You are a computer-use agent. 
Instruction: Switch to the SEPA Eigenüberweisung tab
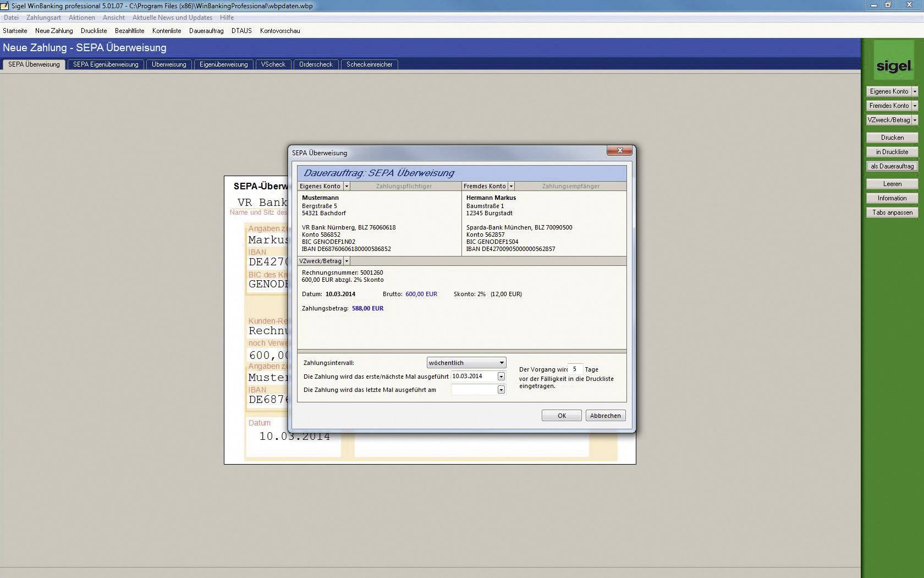pyautogui.click(x=106, y=64)
